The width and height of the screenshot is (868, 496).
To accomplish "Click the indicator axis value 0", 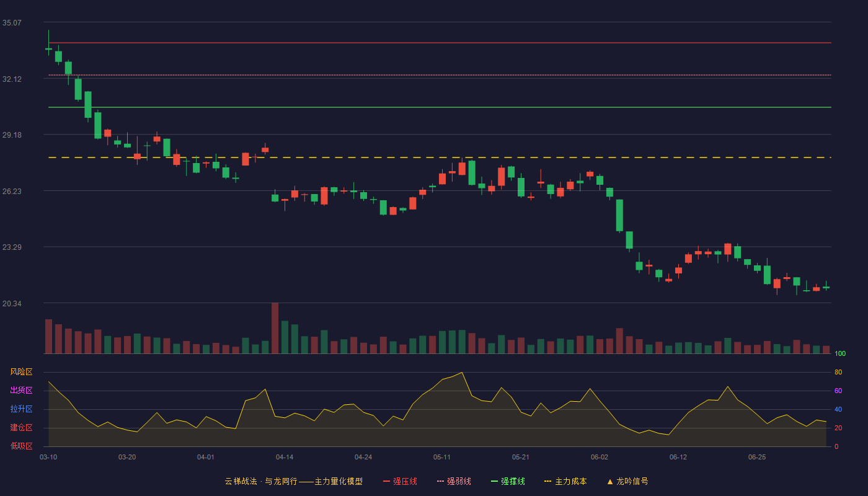I will click(x=836, y=447).
